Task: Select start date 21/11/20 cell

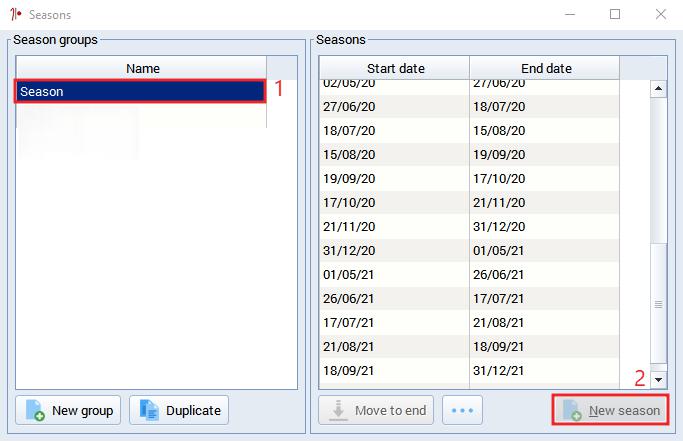Action: (394, 227)
